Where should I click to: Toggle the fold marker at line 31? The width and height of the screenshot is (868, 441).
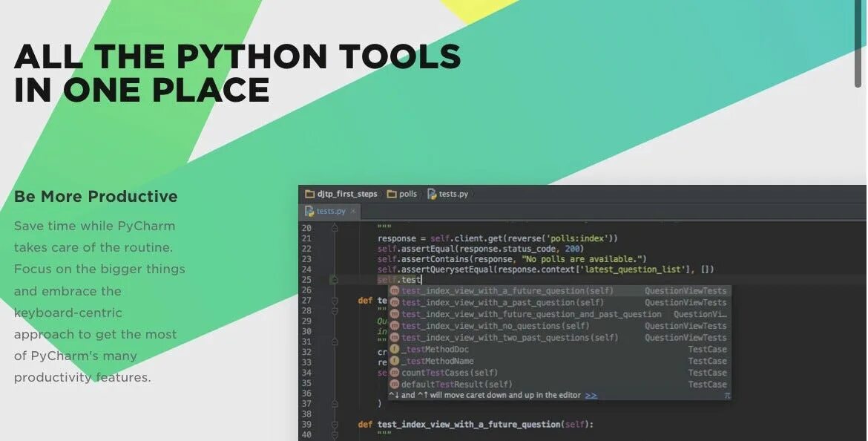tap(335, 342)
